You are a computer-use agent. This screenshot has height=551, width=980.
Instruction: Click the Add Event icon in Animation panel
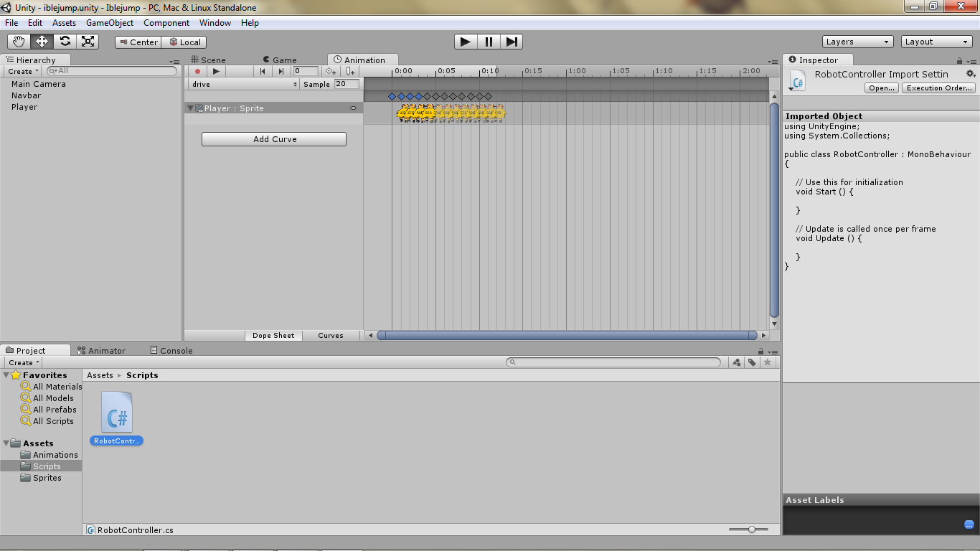point(349,70)
